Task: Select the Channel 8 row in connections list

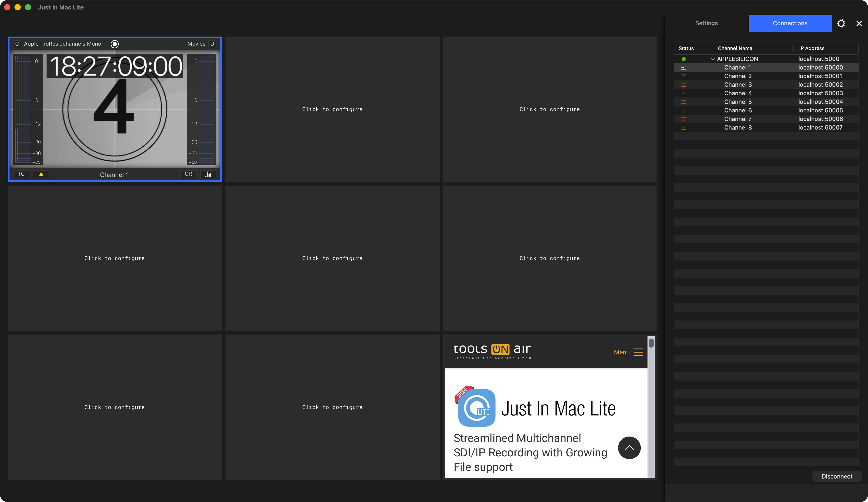Action: coord(766,128)
